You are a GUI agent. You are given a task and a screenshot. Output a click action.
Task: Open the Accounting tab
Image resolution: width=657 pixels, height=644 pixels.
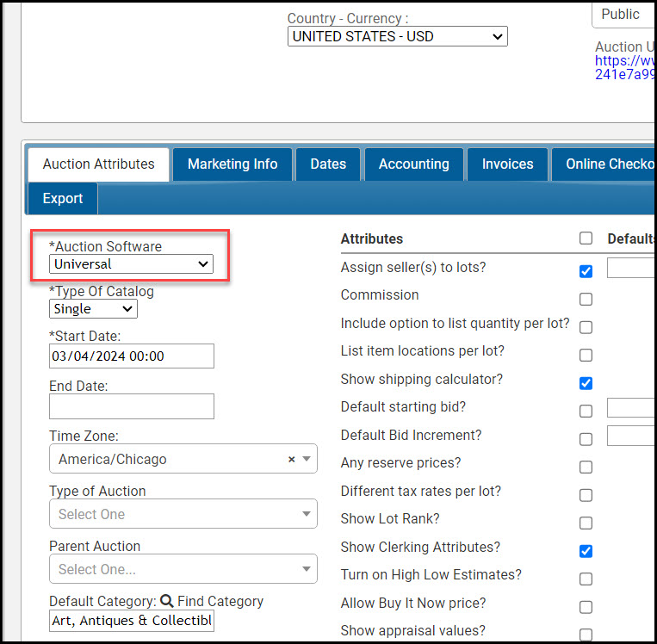point(413,164)
